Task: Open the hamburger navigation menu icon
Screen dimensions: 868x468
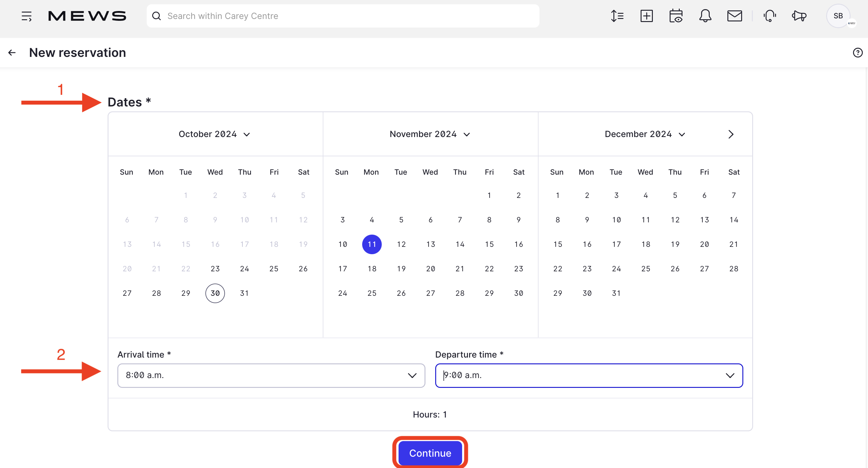Action: [26, 16]
